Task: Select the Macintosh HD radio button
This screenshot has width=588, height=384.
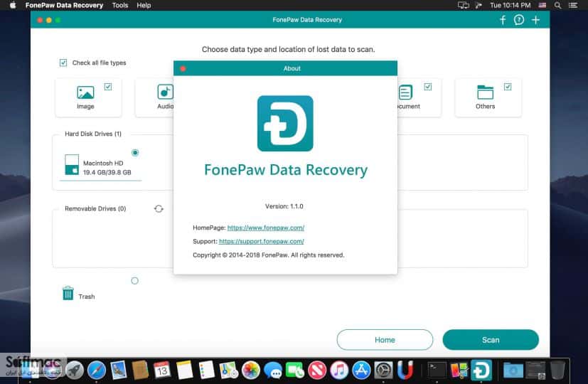Action: pos(135,153)
